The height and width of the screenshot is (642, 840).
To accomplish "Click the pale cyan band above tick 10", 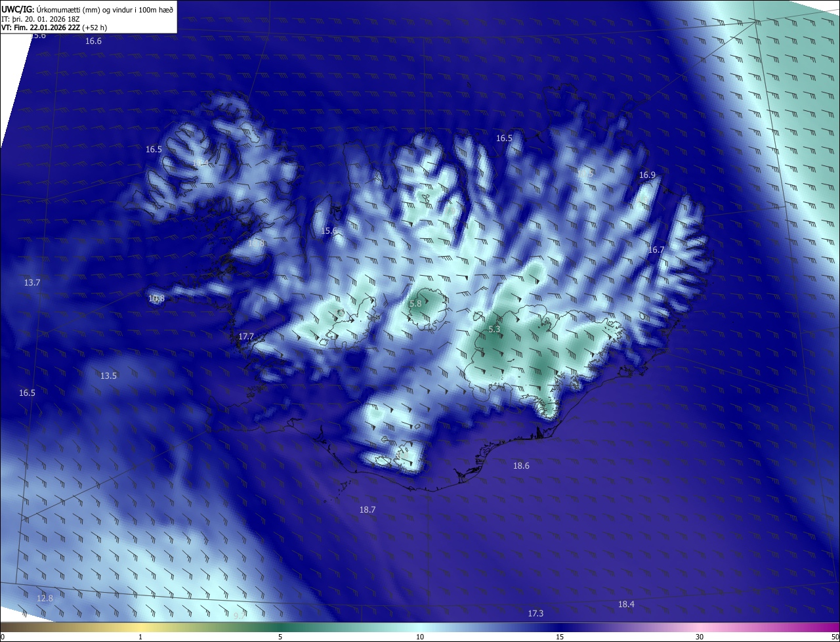I will (420, 628).
